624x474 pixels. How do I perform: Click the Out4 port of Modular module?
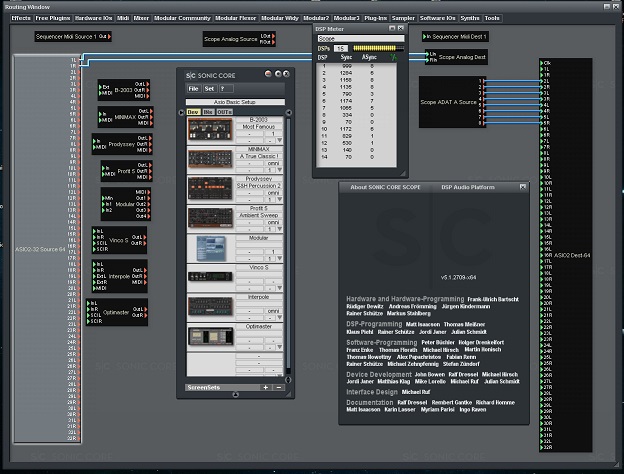coord(148,216)
